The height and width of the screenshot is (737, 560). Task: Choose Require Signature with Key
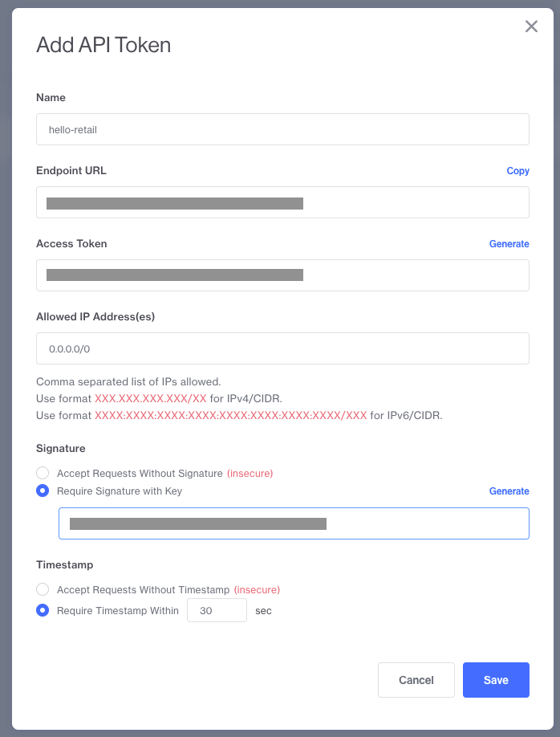point(43,491)
